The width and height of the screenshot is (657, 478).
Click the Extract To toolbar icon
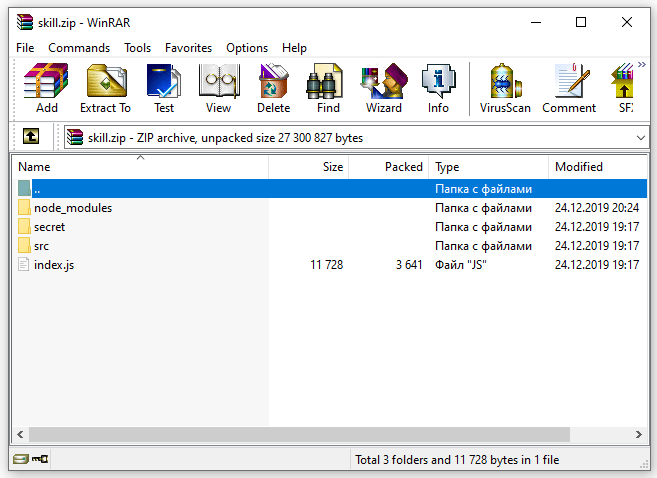[x=106, y=88]
